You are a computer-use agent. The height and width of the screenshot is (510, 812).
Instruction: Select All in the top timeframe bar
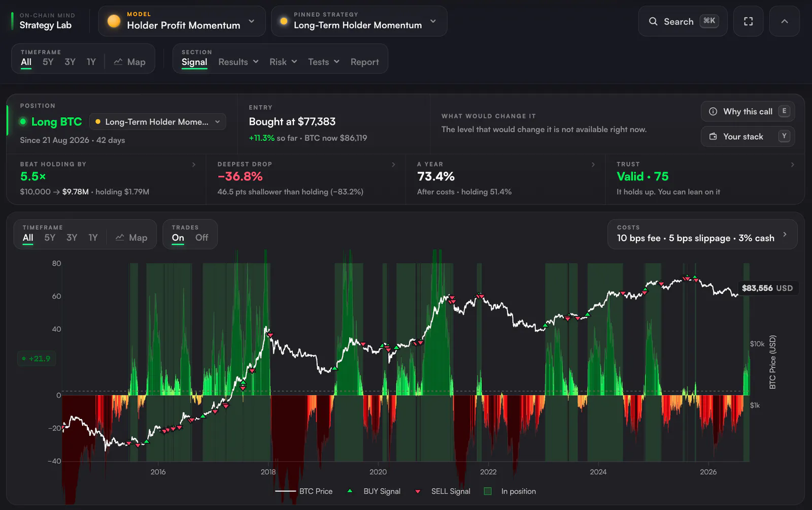pyautogui.click(x=26, y=62)
